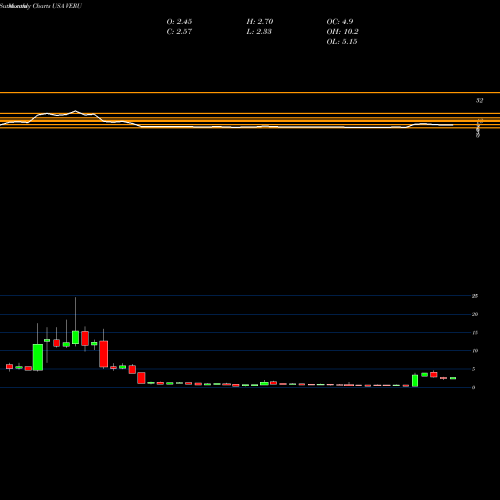Click the large red candle falling from 13 to 5

(x=104, y=354)
